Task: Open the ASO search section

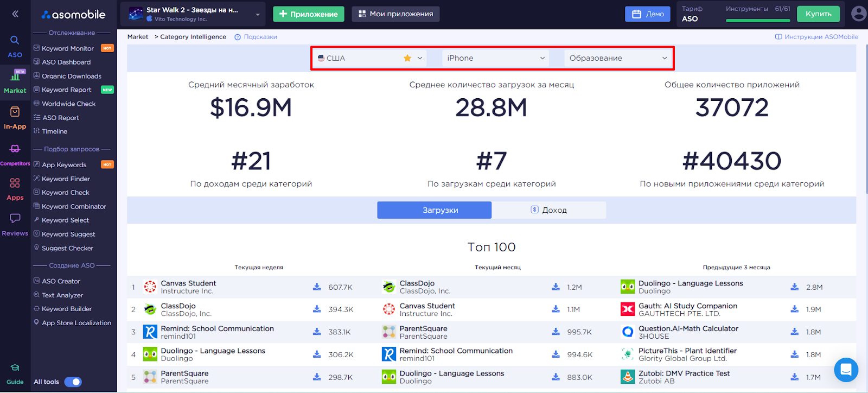Action: click(15, 47)
